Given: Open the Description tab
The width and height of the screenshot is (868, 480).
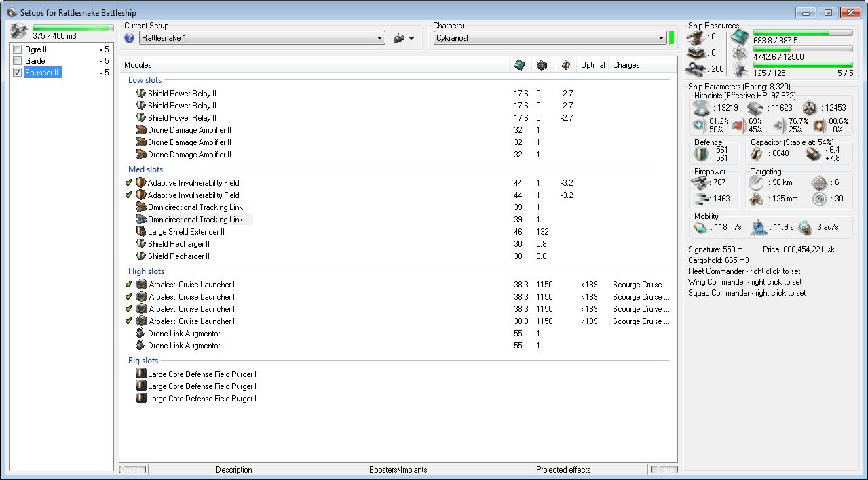Looking at the screenshot, I should [234, 469].
